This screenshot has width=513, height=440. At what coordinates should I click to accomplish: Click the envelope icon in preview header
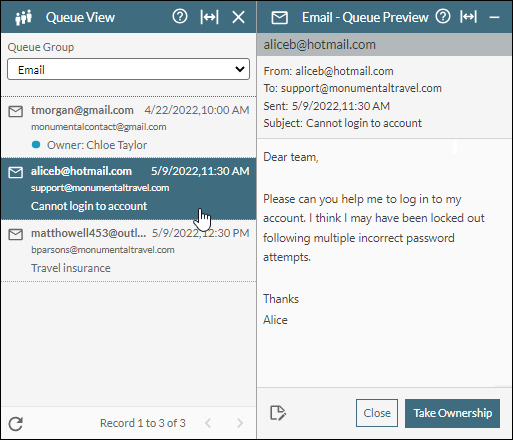(279, 18)
